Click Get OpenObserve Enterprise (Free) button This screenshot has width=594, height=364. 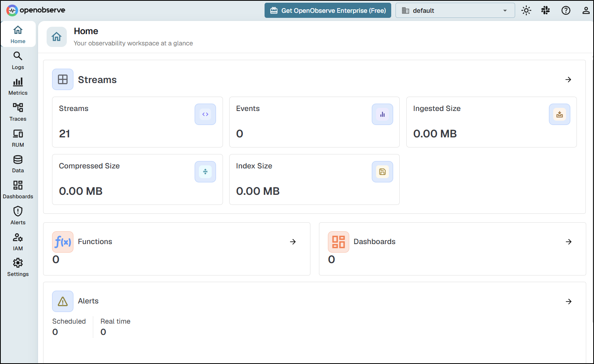(328, 10)
